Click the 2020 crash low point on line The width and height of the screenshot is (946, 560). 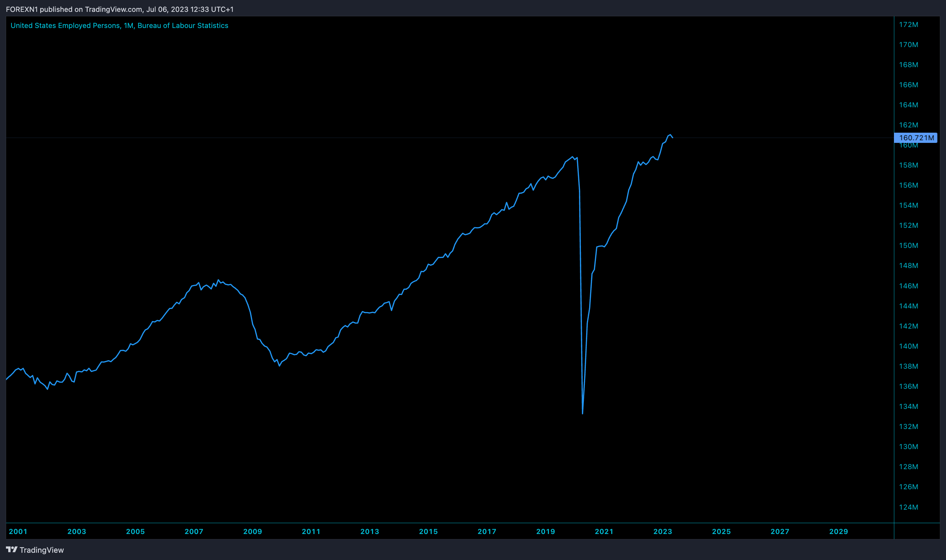click(583, 413)
